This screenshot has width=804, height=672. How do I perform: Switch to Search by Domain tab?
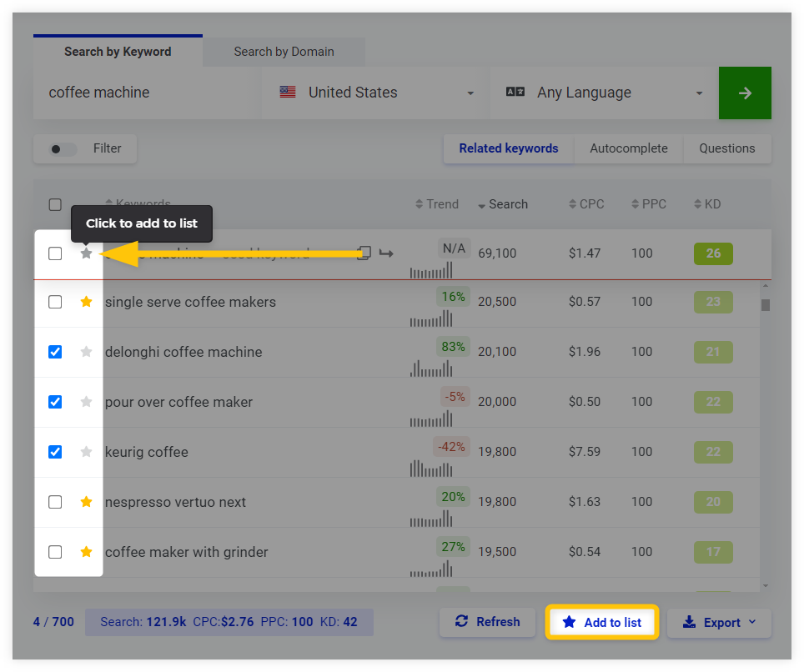(x=284, y=52)
